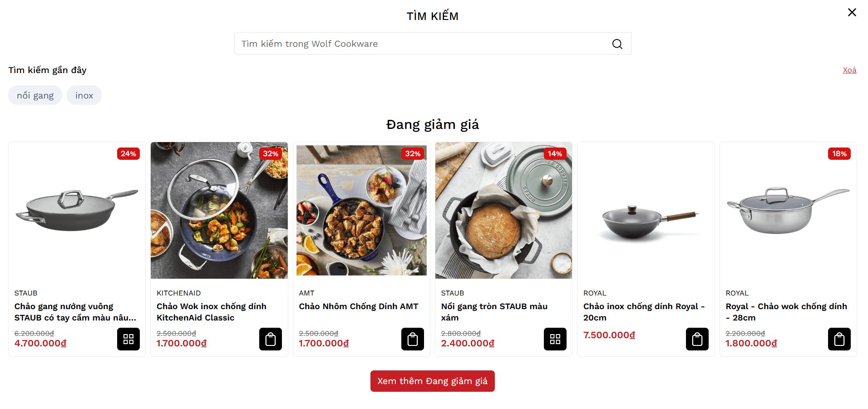Viewport: 868px width, 409px height.
Task: Clear recent searches with Xoá
Action: pyautogui.click(x=849, y=70)
